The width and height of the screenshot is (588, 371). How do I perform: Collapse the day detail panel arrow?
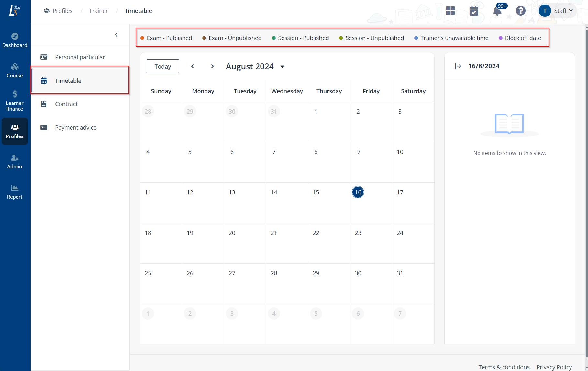click(x=458, y=66)
